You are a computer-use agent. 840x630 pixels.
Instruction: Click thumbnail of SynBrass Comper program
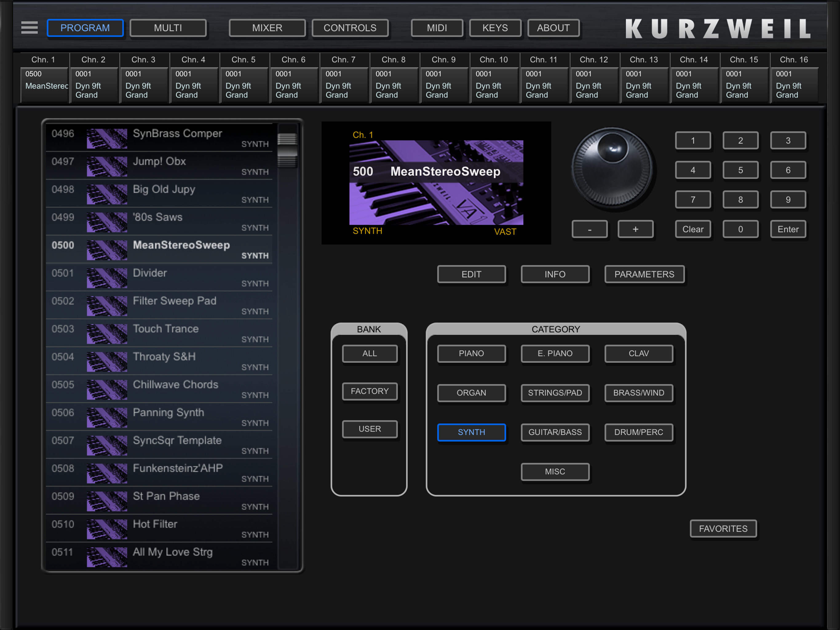pos(107,138)
